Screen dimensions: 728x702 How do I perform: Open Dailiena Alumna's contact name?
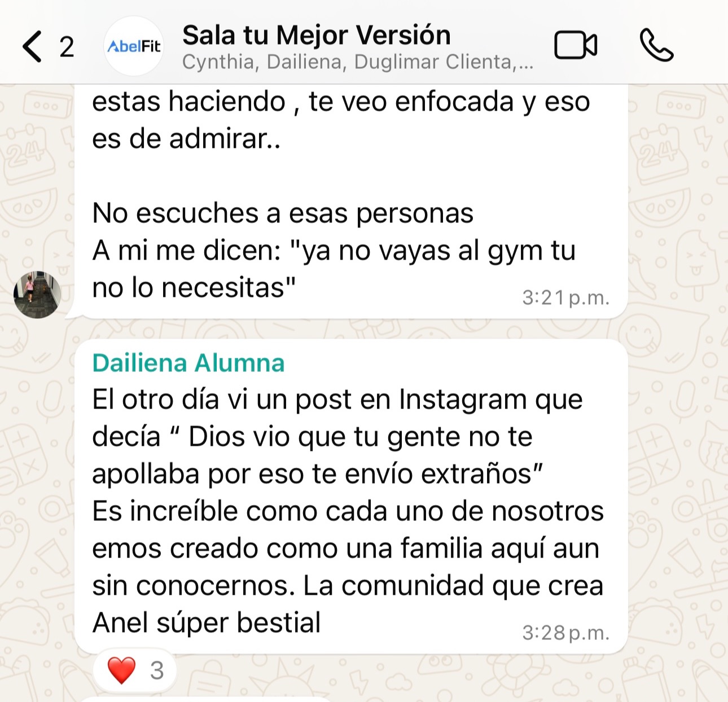tap(188, 363)
